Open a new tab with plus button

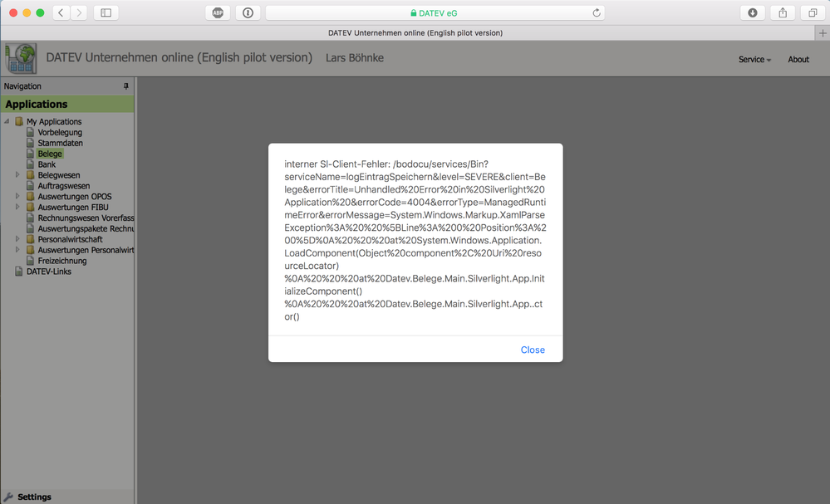[x=822, y=32]
